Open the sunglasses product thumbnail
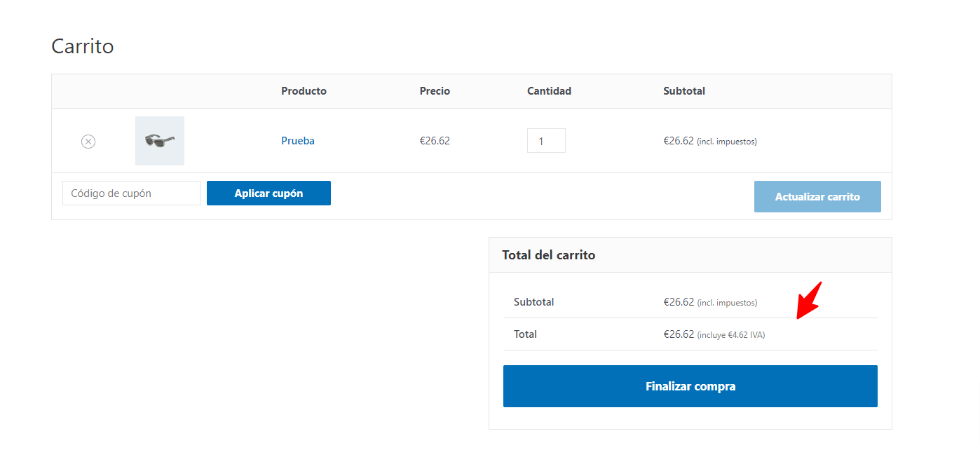Screen dimensions: 980x457 (160, 141)
